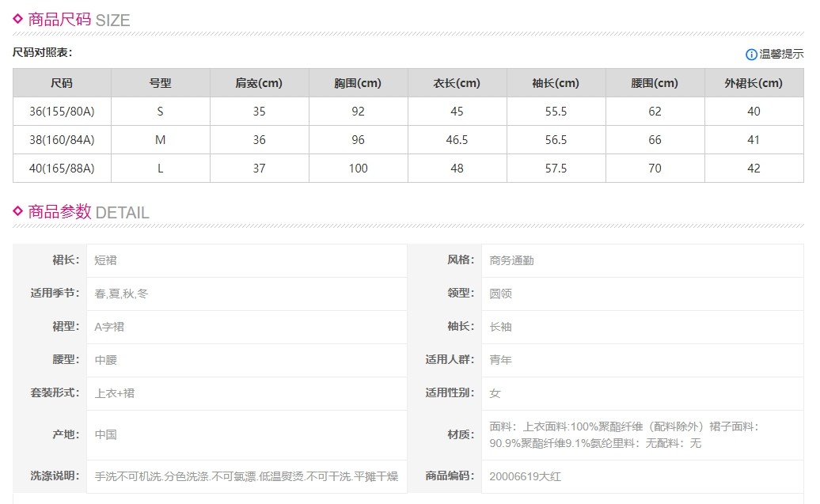The image size is (820, 504).
Task: Select the product code 20006619大红
Action: point(526,476)
